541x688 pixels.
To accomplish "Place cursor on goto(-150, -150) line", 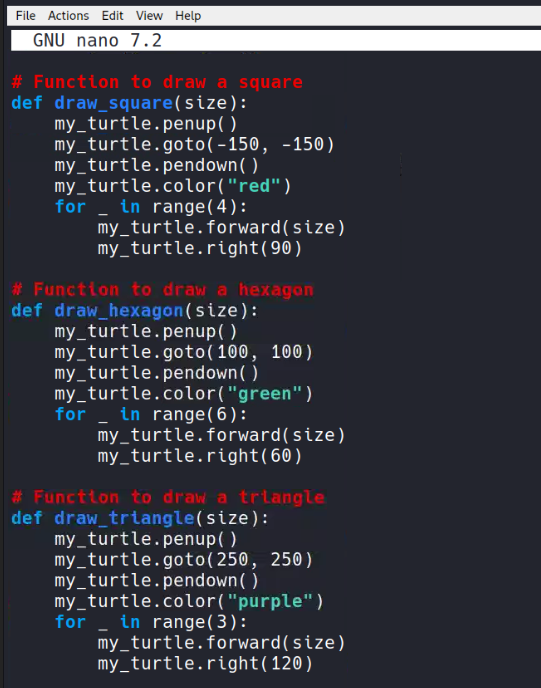I will [194, 144].
